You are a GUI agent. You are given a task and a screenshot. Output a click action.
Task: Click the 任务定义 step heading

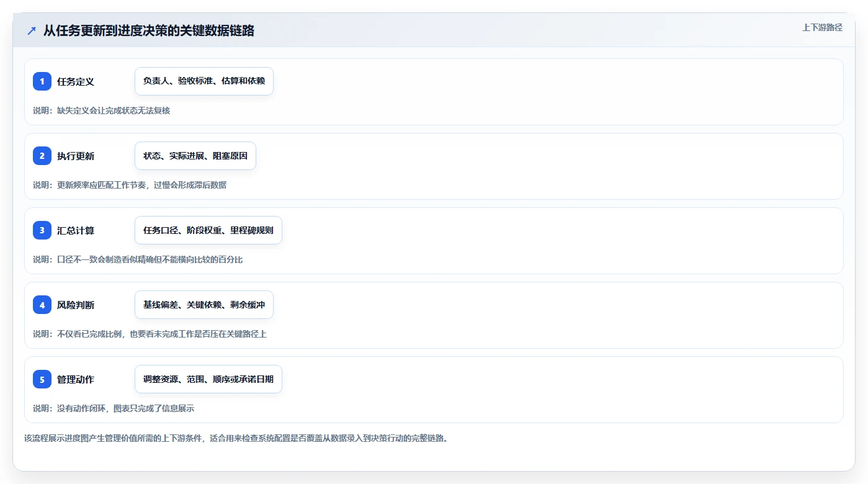76,81
